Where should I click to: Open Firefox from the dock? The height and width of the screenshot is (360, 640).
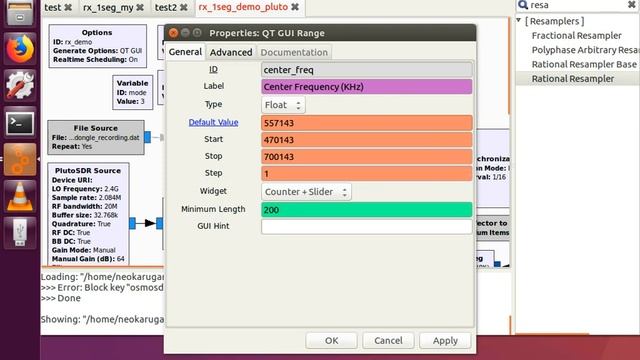[20, 49]
